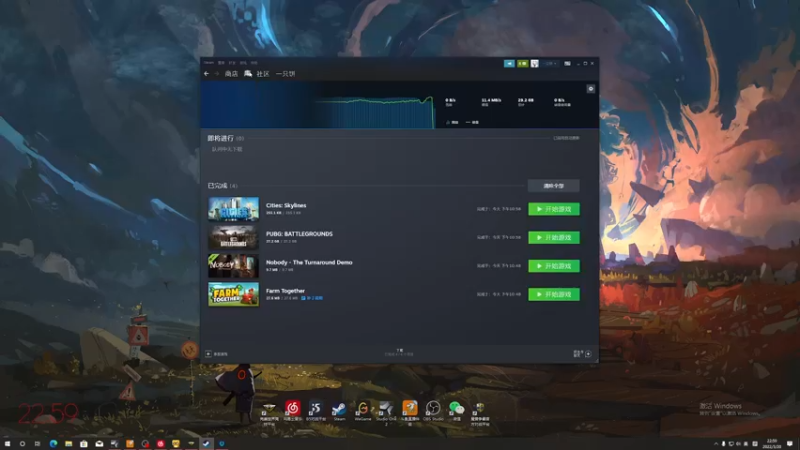Open the Steam desktop shortcut
Image resolution: width=800 pixels, height=450 pixels.
339,411
